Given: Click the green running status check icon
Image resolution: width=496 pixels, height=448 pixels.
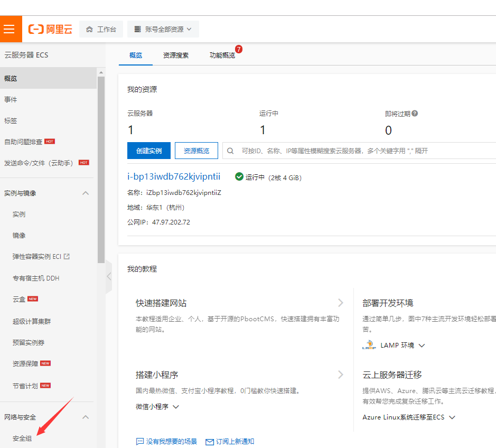Looking at the screenshot, I should pos(239,176).
